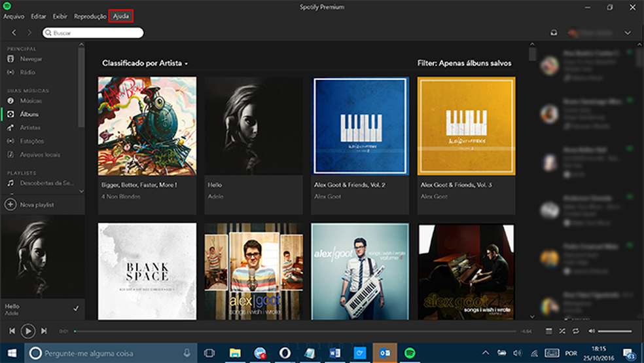Open the now playing Hello cover art
This screenshot has width=644, height=363.
(43, 257)
